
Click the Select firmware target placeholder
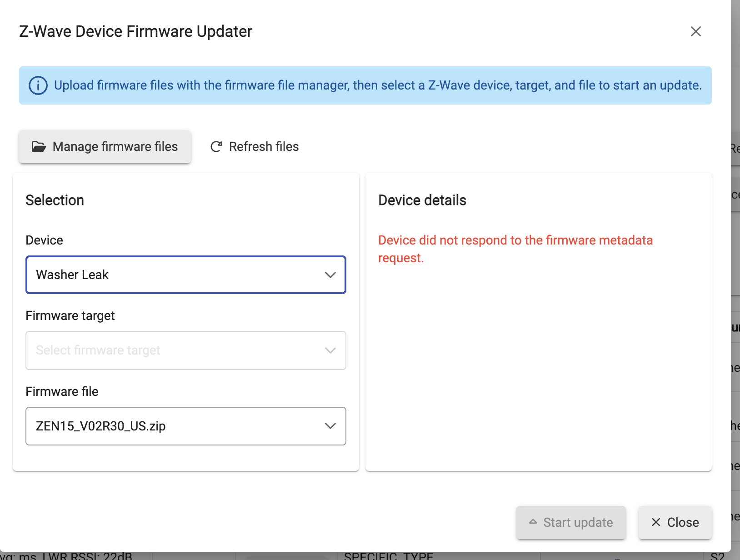(98, 350)
